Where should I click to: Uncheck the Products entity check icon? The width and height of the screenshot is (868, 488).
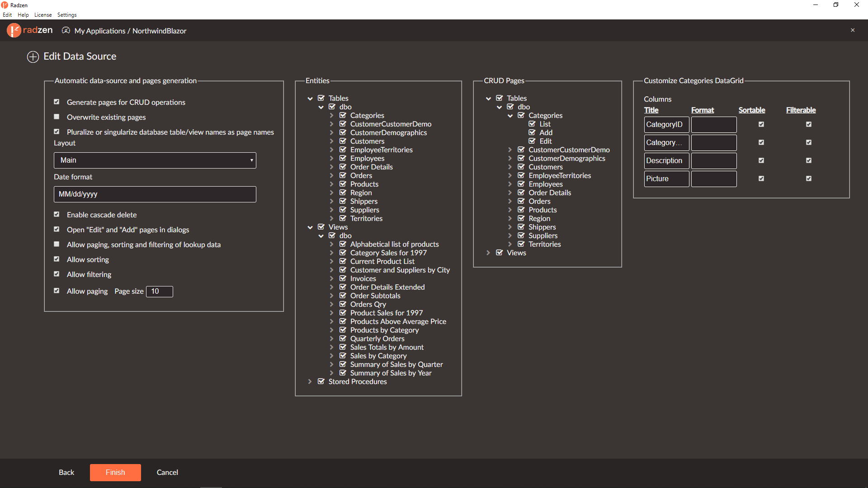343,184
